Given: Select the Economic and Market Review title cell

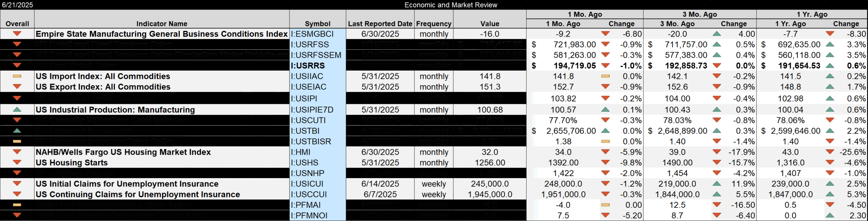Looking at the screenshot, I should [x=451, y=5].
